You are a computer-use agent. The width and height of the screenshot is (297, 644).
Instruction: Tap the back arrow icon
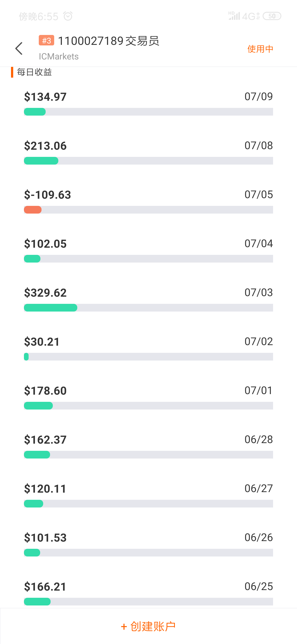click(x=19, y=49)
